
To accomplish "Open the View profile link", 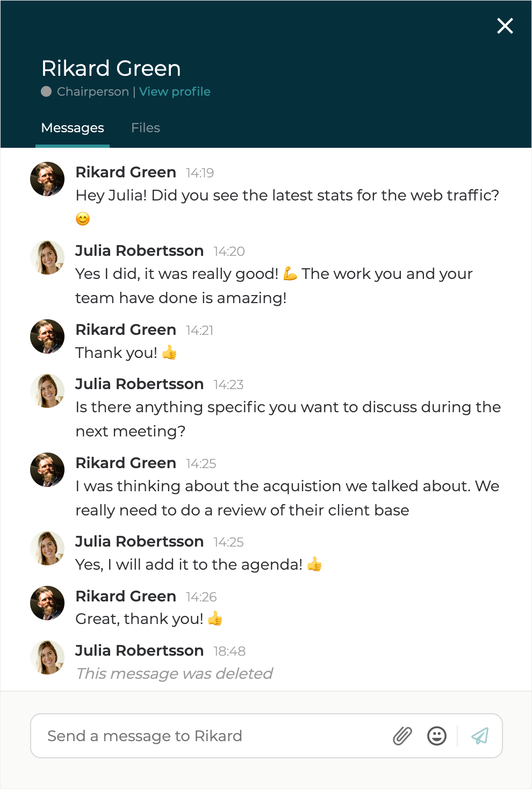I will [175, 91].
